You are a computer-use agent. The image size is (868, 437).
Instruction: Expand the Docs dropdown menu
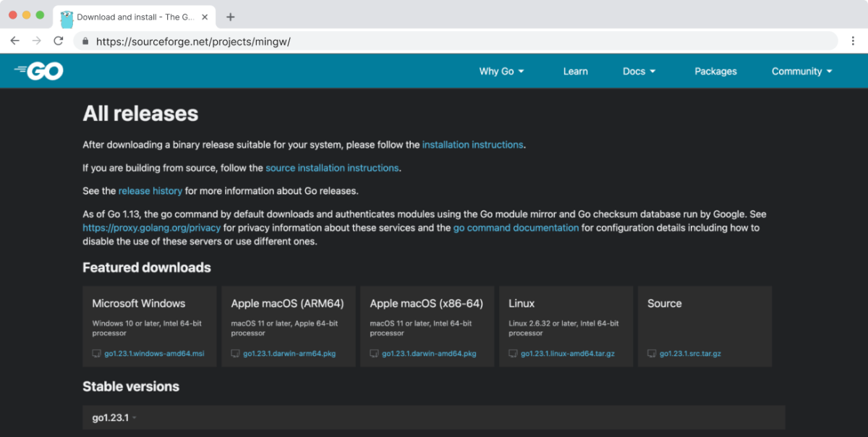(x=639, y=71)
